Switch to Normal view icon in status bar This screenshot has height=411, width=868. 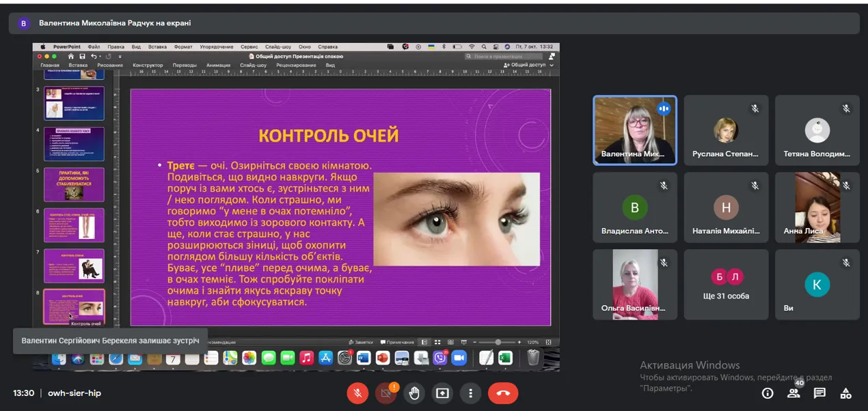coord(424,342)
